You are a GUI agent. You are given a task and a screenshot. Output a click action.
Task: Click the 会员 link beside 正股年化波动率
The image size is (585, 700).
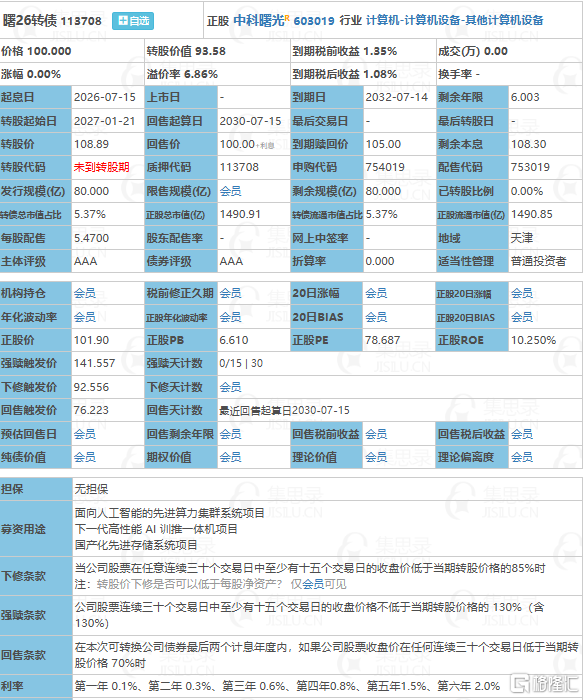(230, 317)
